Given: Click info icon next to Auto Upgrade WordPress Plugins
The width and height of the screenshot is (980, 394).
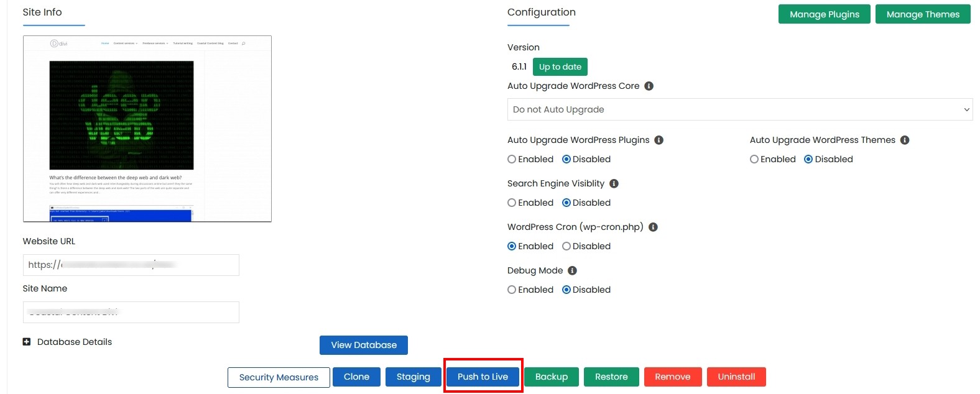Looking at the screenshot, I should click(x=659, y=140).
